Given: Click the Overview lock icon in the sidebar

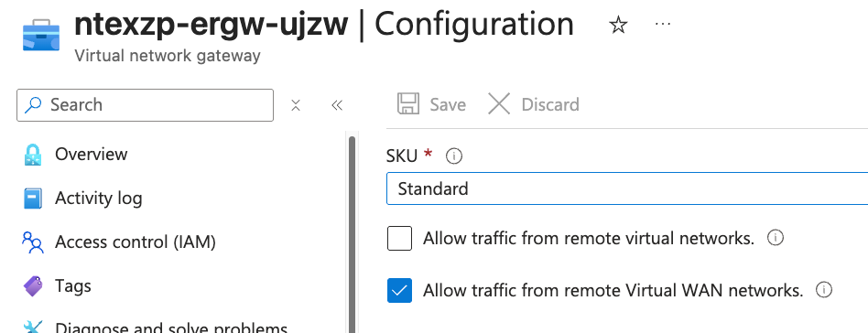Looking at the screenshot, I should [x=33, y=155].
